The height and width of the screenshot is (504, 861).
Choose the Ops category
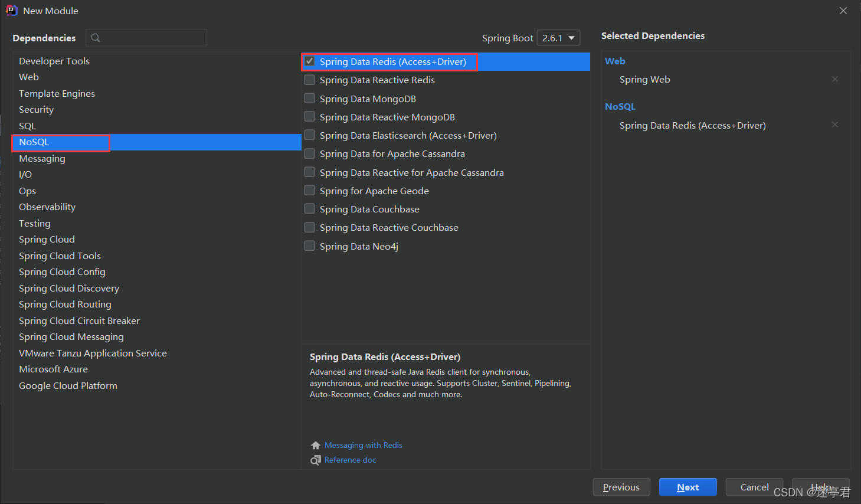157,191
